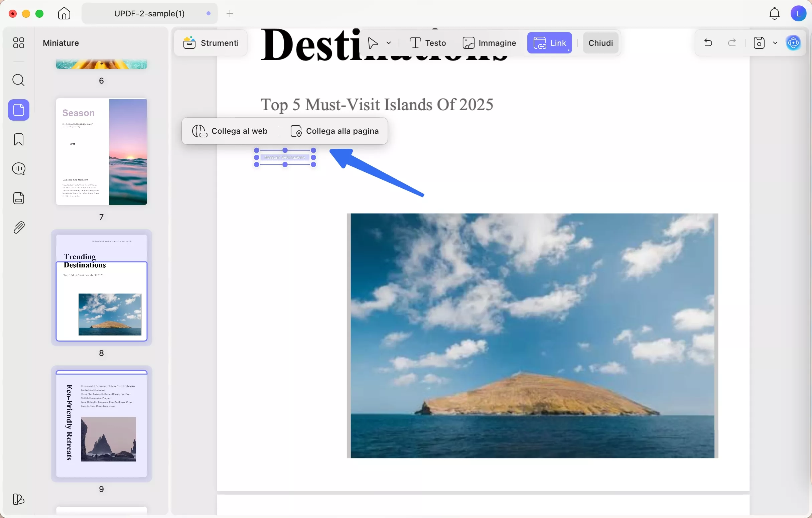Viewport: 812px width, 518px height.
Task: Open the bookmarks panel icon
Action: point(19,139)
